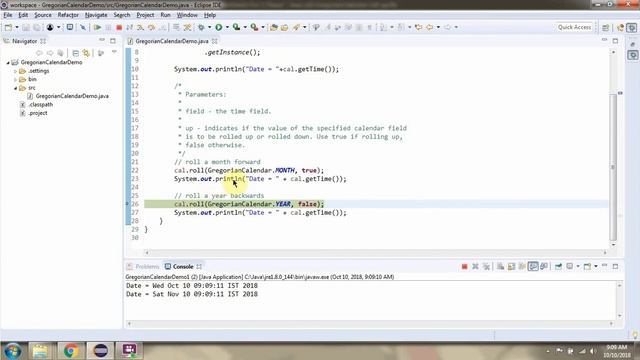Click Link with Editor icon in Navigator

pos(86,53)
